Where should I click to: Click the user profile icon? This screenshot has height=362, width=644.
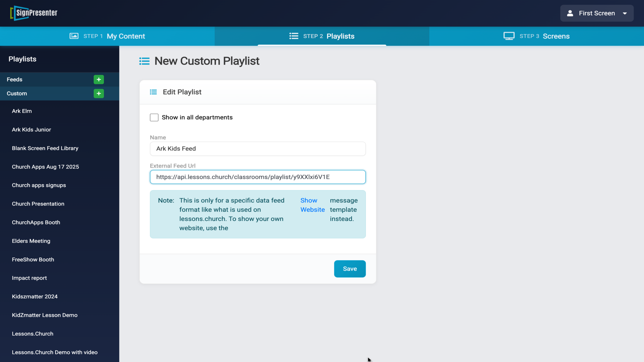click(570, 13)
